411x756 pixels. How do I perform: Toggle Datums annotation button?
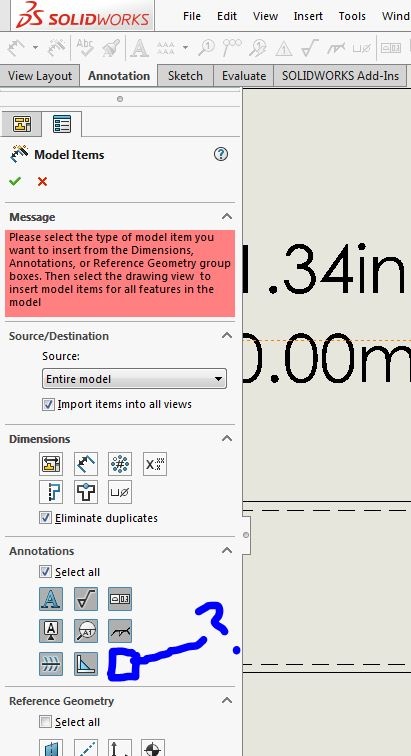click(51, 631)
